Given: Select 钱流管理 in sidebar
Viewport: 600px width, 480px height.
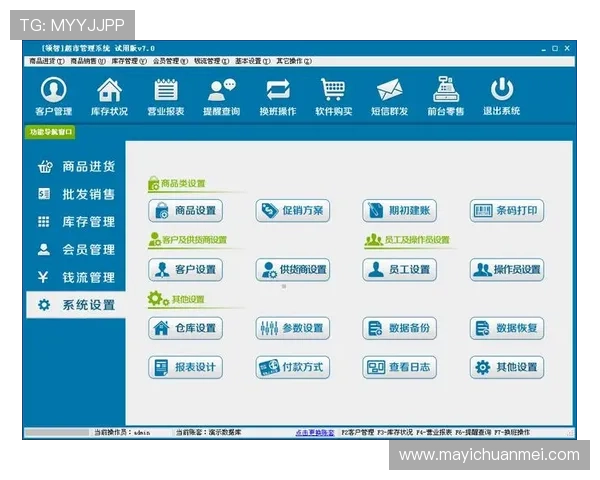Looking at the screenshot, I should point(76,277).
